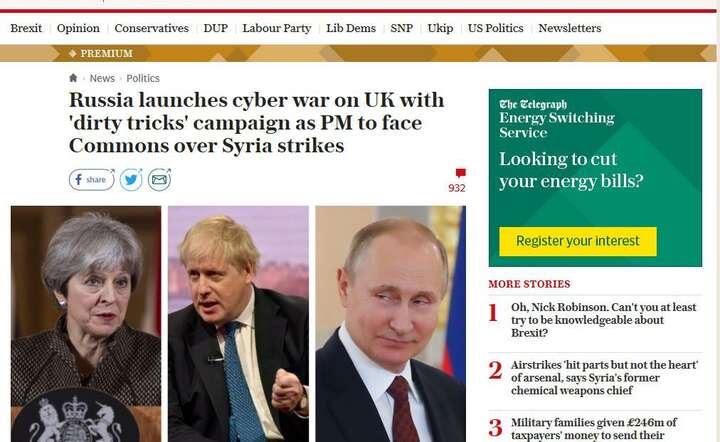
Task: Open the Syria airstrikes arsenal story
Action: [x=604, y=378]
